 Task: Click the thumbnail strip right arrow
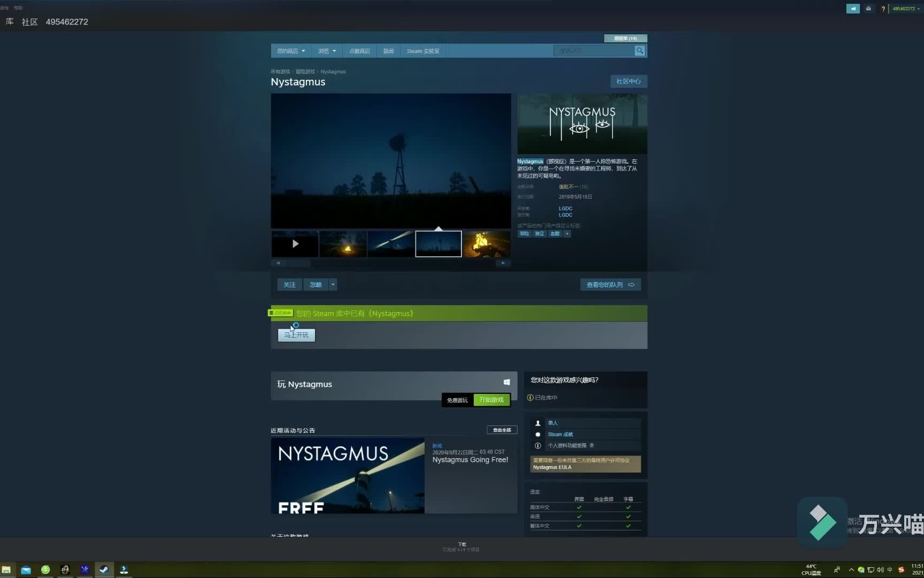pyautogui.click(x=503, y=263)
